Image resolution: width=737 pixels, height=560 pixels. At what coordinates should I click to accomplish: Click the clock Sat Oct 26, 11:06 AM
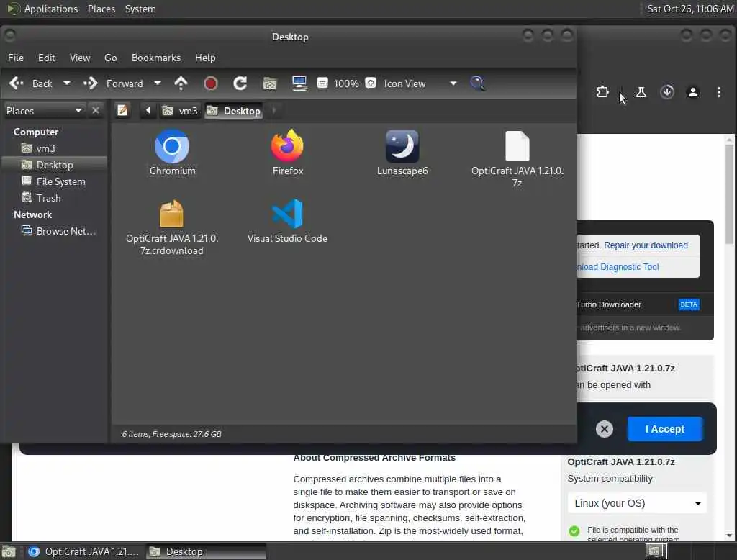pyautogui.click(x=690, y=9)
